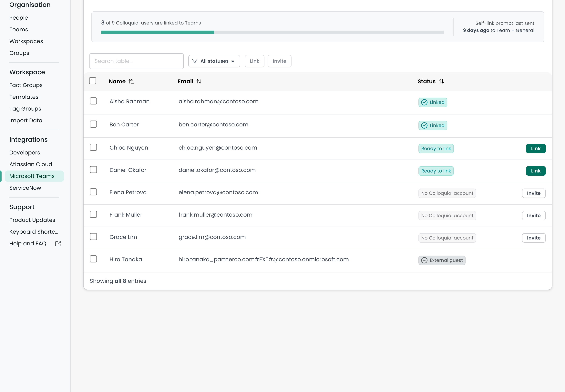Toggle the select-all checkbox in table header
This screenshot has width=565, height=392.
[93, 81]
